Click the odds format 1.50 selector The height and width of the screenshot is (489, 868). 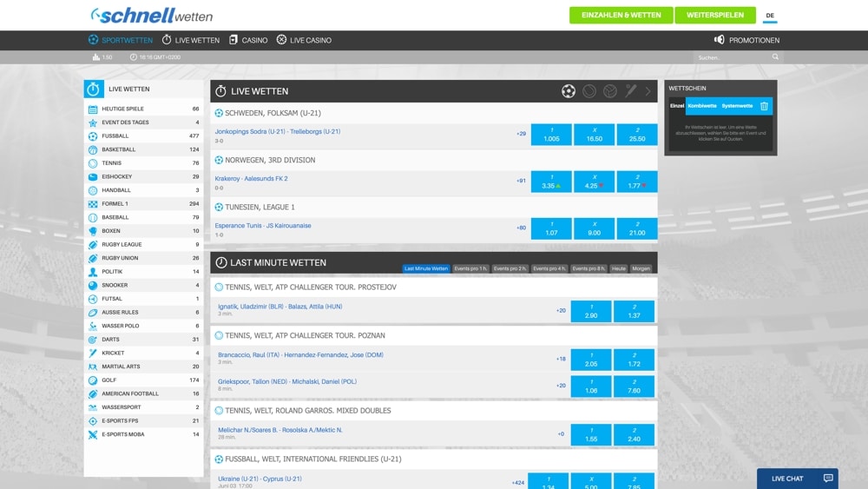coord(102,57)
